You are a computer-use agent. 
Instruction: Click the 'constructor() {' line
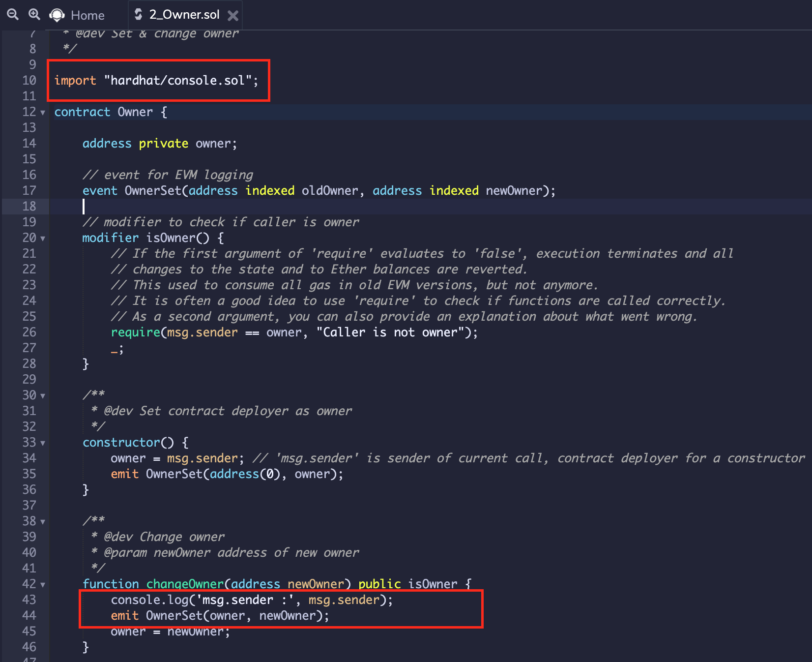(x=136, y=442)
